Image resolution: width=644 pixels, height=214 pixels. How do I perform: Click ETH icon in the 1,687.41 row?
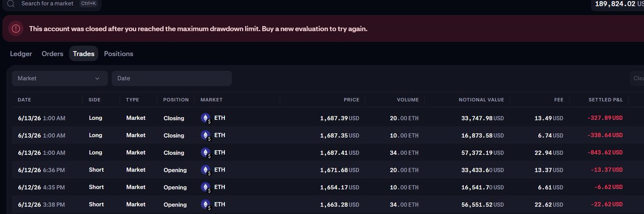(x=206, y=153)
